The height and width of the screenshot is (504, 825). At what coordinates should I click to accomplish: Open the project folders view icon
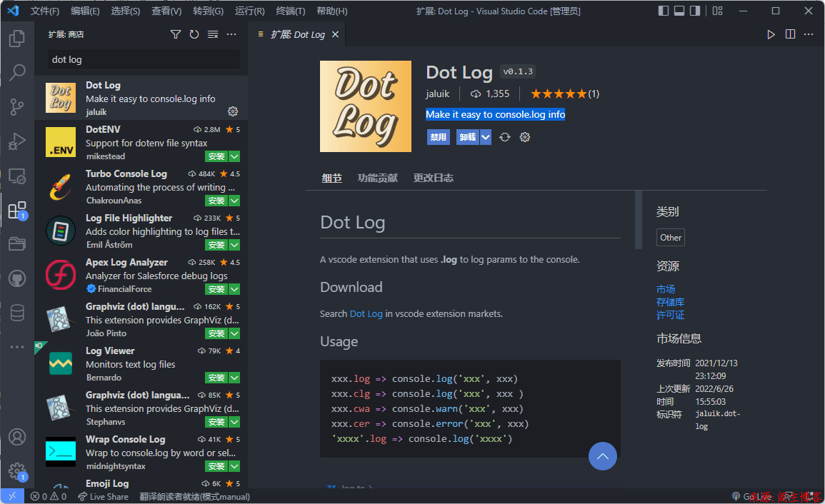(x=17, y=244)
